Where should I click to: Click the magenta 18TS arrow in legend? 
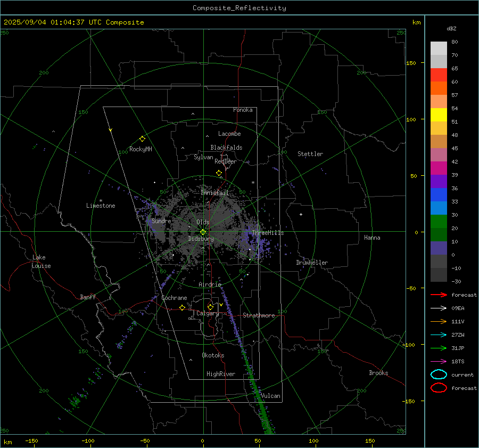439,362
